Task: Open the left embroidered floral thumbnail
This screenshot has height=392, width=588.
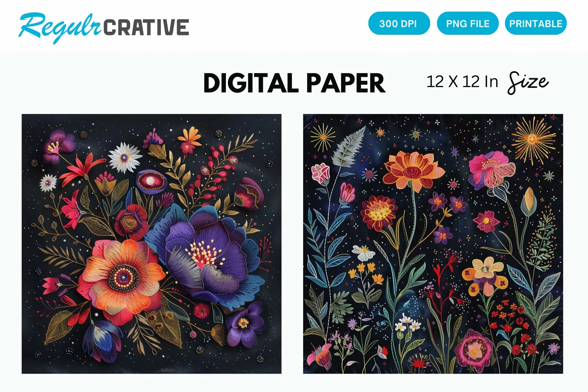Action: coord(151,244)
